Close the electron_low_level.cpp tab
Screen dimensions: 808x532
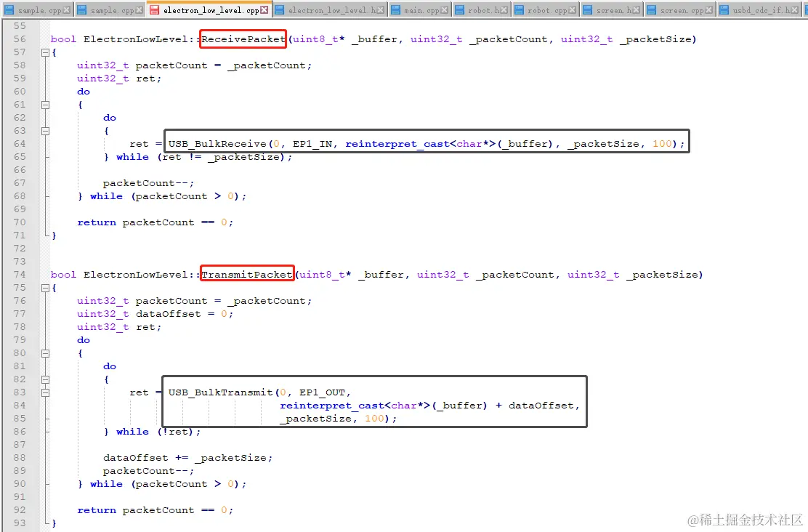point(264,9)
